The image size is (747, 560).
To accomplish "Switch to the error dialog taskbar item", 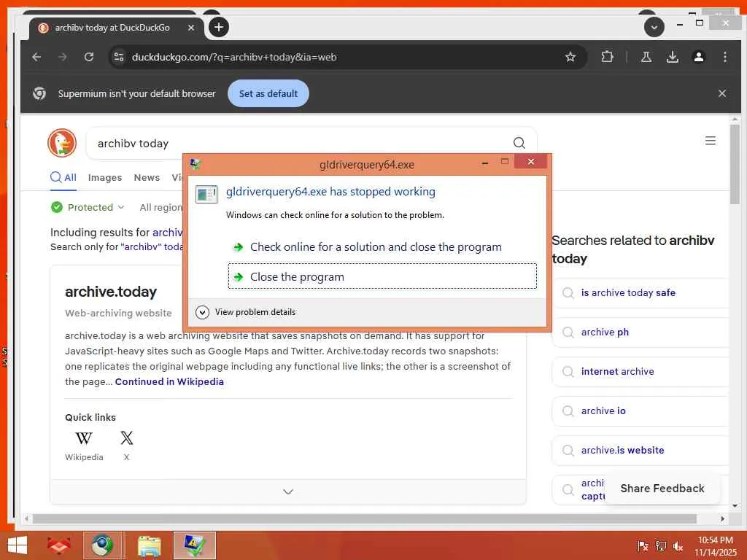I will (x=194, y=545).
